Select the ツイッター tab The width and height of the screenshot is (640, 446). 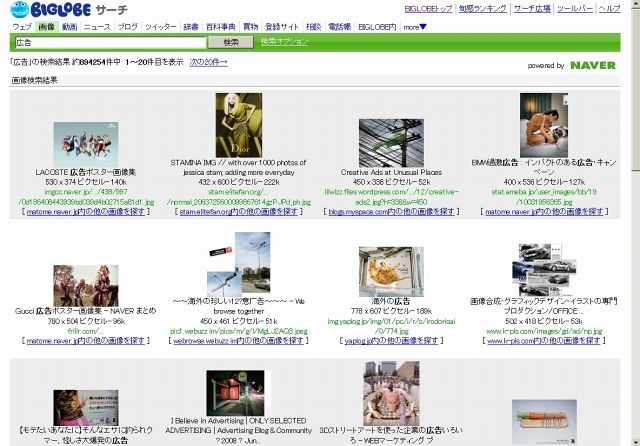[160, 27]
